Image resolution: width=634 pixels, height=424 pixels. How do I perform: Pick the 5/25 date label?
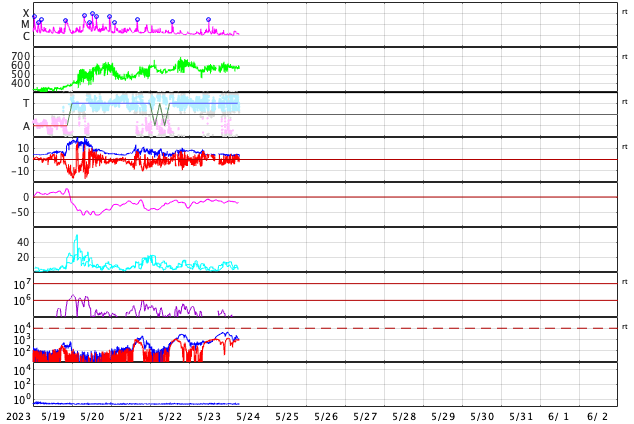(x=287, y=416)
